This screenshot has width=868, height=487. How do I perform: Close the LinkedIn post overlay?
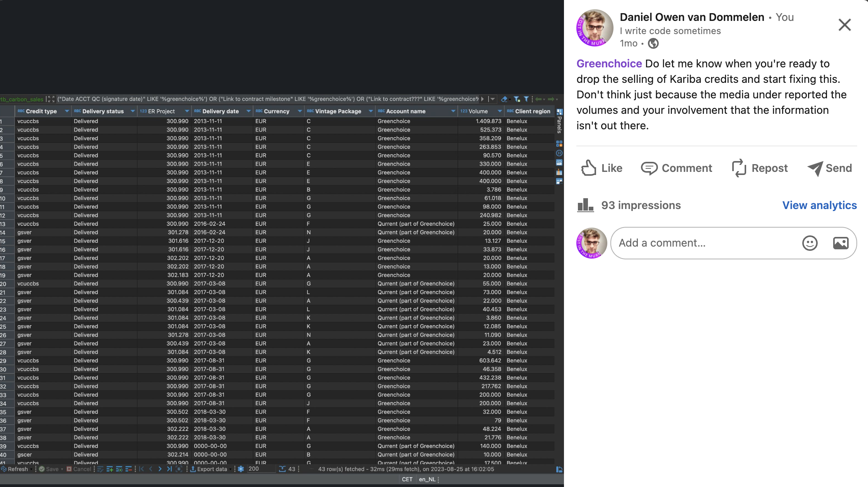(x=844, y=25)
